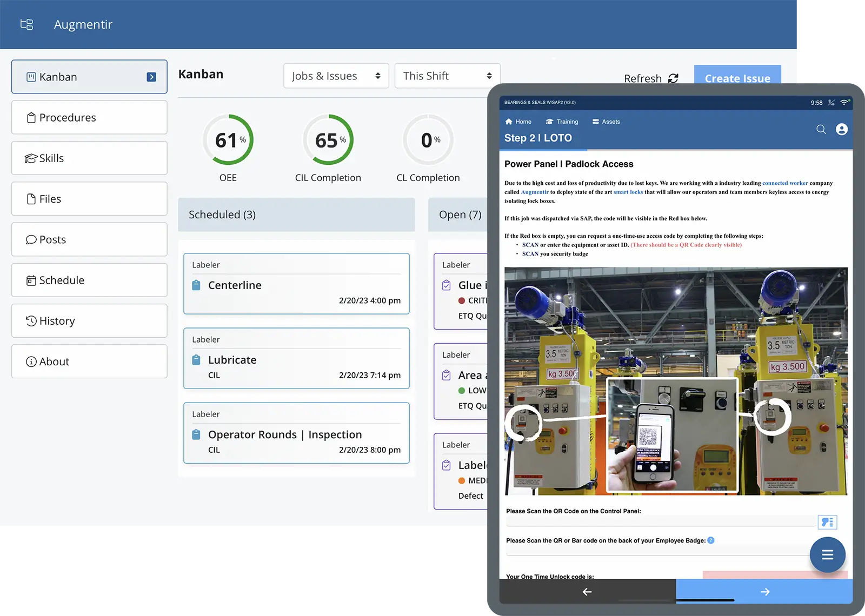This screenshot has width=865, height=616.
Task: Open Posts in the sidebar
Action: 89,239
